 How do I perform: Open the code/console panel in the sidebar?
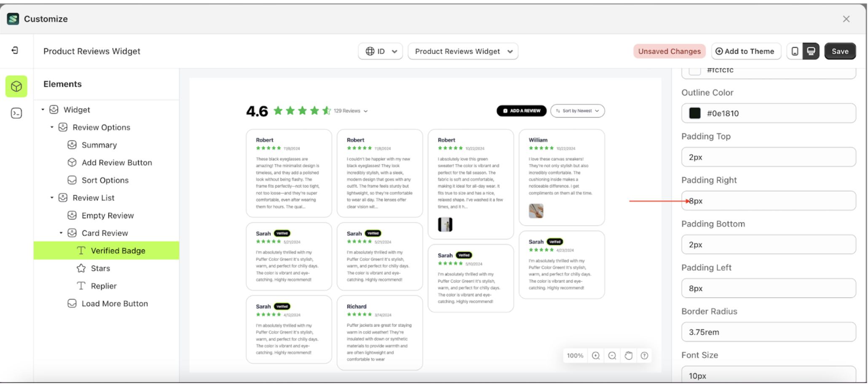16,113
